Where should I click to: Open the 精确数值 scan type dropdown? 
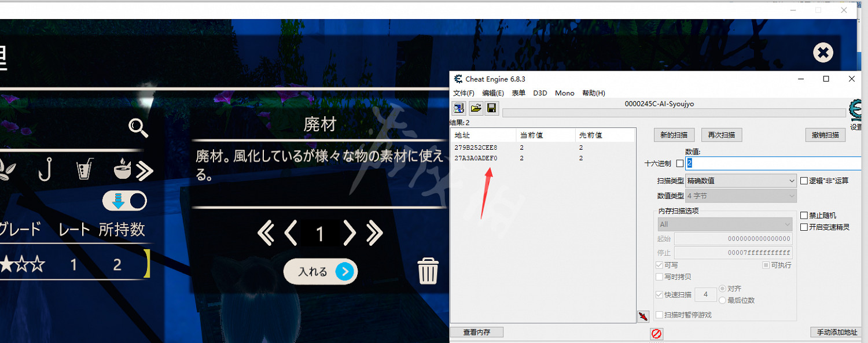coord(741,181)
